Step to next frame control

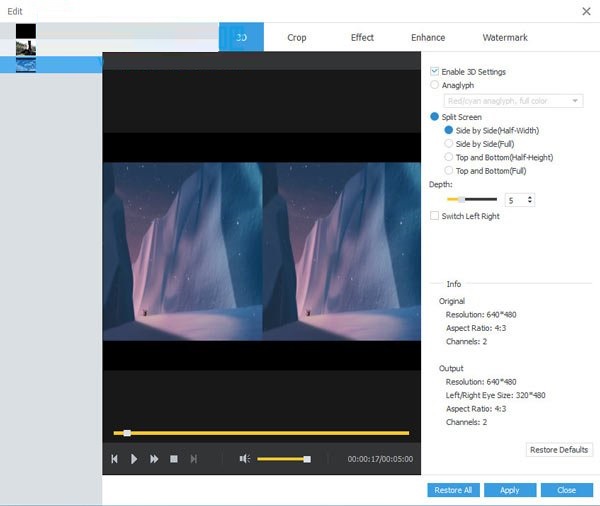[194, 459]
